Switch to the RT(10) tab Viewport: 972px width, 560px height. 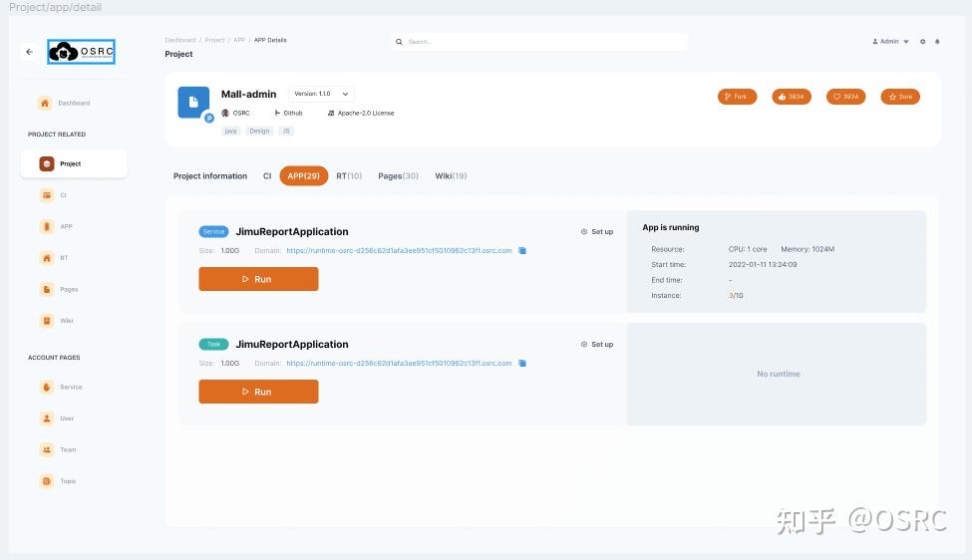[349, 176]
